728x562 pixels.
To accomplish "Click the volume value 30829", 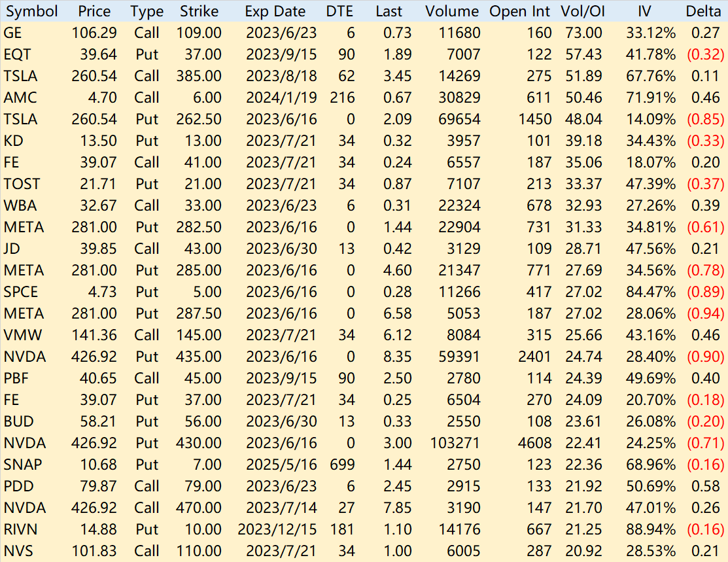I will click(459, 97).
